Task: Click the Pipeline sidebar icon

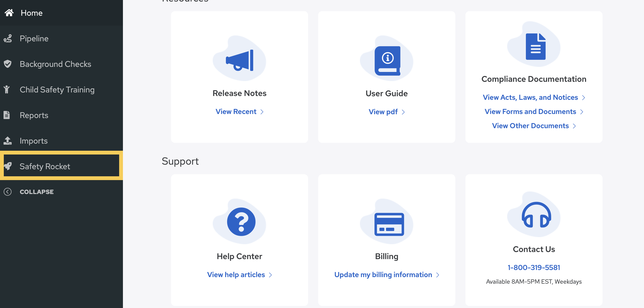Action: click(x=8, y=38)
